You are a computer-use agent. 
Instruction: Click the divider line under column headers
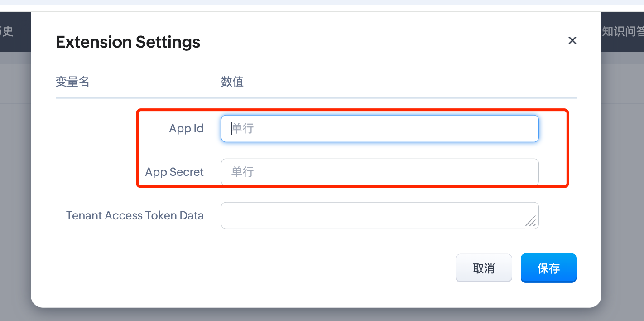[316, 98]
